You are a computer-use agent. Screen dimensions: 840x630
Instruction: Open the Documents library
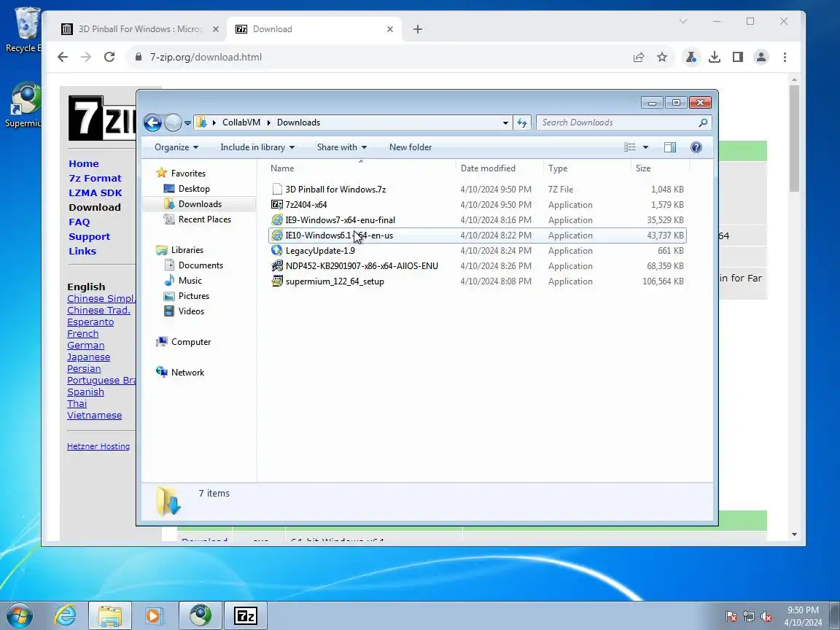pyautogui.click(x=201, y=265)
